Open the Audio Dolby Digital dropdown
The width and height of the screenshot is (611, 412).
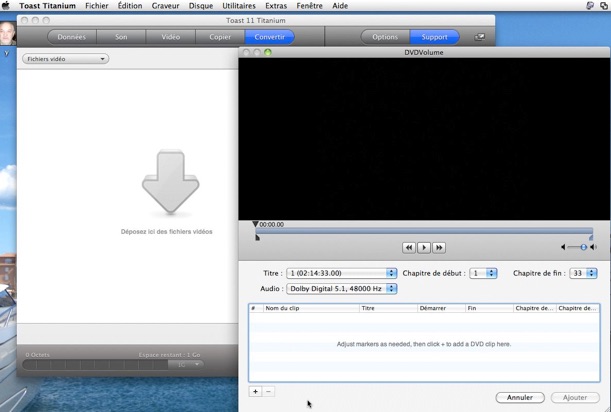[341, 289]
